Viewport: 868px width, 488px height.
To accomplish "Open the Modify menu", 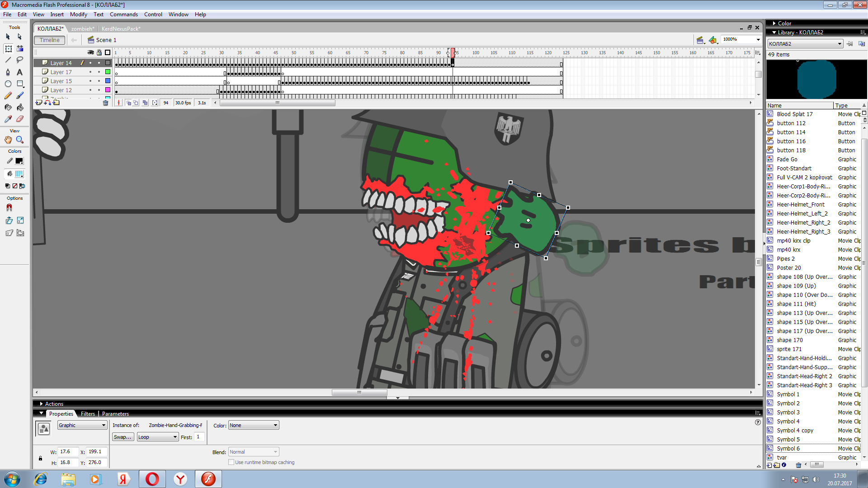I will (x=78, y=14).
